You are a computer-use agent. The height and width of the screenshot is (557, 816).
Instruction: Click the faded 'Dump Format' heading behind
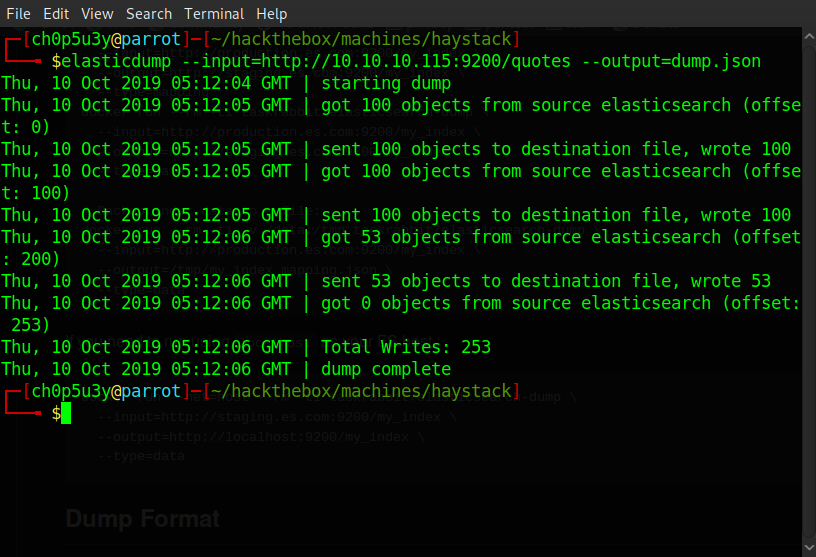tap(143, 519)
